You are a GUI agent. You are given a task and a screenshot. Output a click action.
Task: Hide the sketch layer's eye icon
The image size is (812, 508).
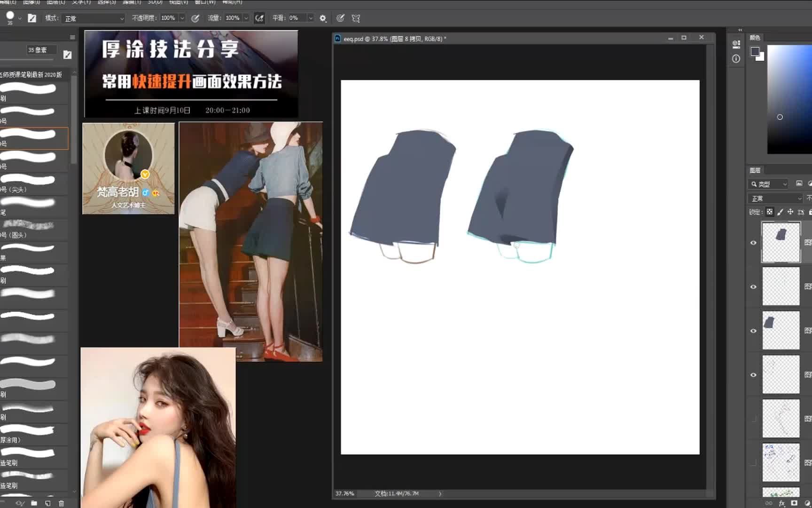tap(753, 374)
